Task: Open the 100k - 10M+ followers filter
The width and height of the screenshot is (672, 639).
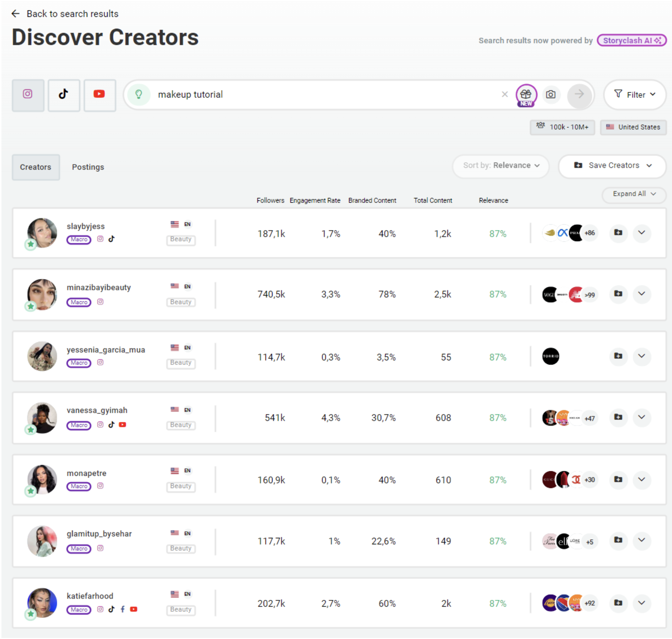Action: point(562,127)
